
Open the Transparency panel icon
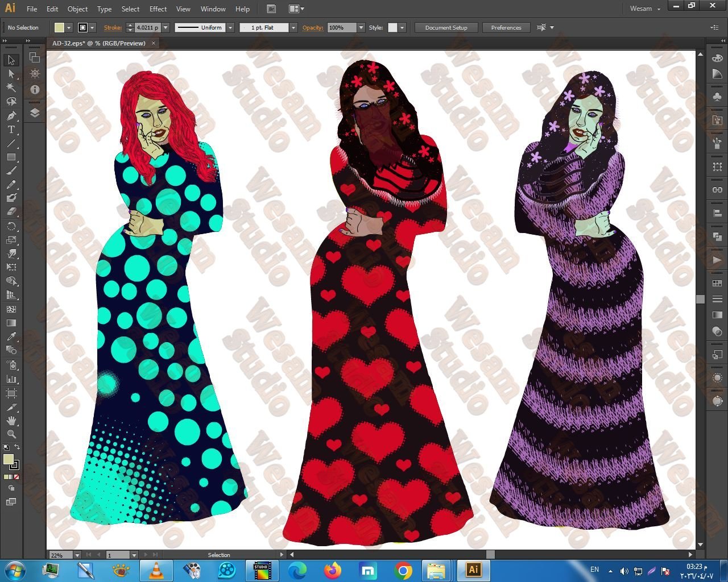717,331
